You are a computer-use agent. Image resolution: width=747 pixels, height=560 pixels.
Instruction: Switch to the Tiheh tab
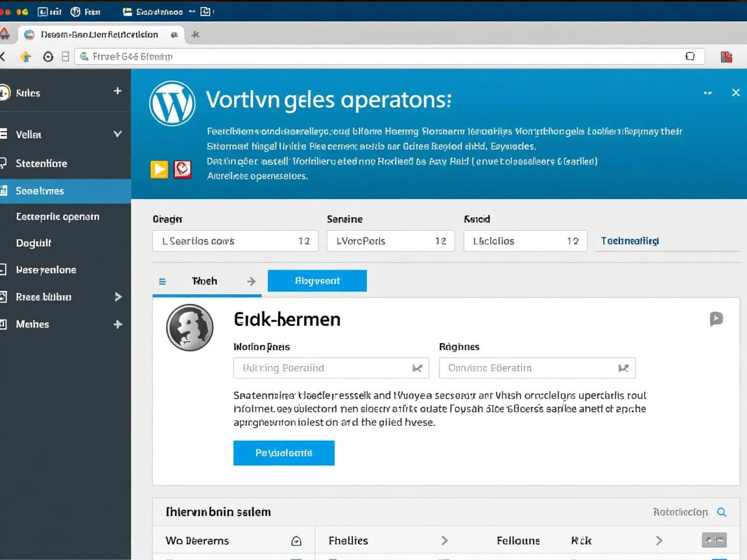point(205,281)
